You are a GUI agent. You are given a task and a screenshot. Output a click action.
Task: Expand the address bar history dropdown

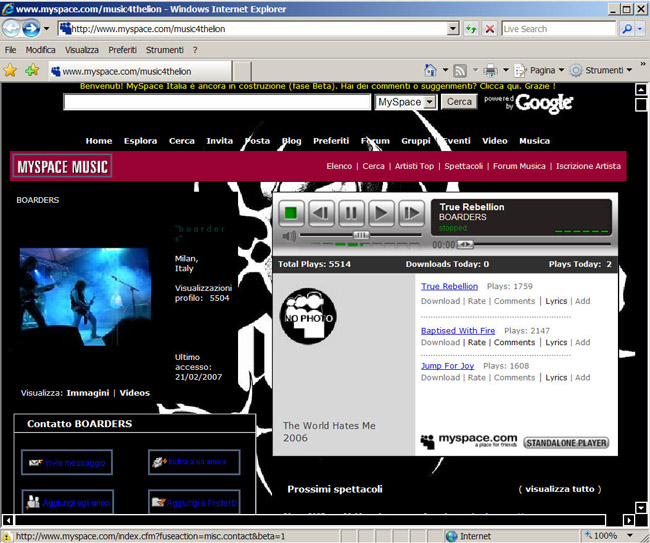coord(453,29)
